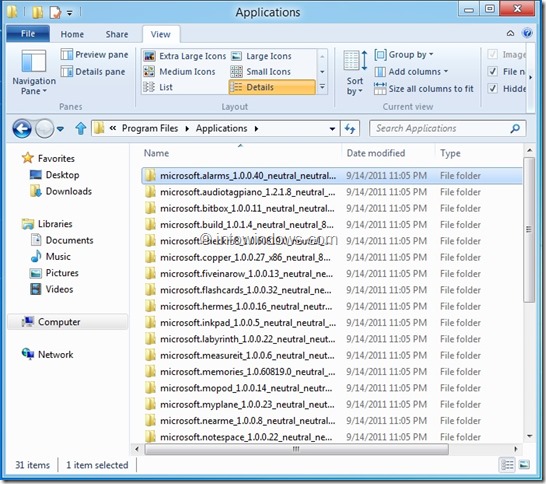Viewport: 546px width, 484px height.
Task: Open the address bar history dropdown
Action: pyautogui.click(x=333, y=129)
